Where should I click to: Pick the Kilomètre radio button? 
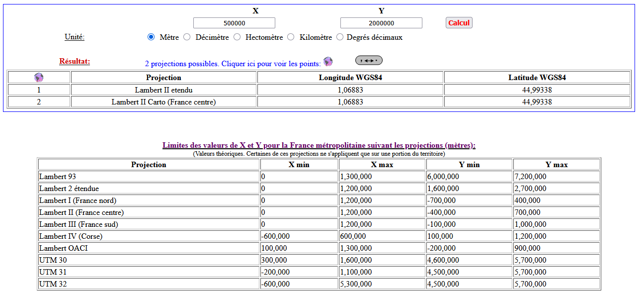(291, 37)
